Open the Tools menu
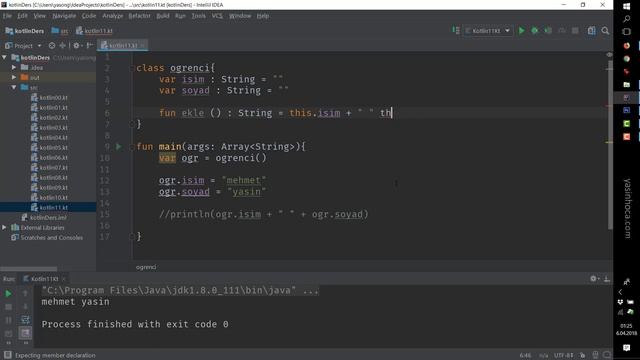The width and height of the screenshot is (640, 360). click(x=198, y=16)
